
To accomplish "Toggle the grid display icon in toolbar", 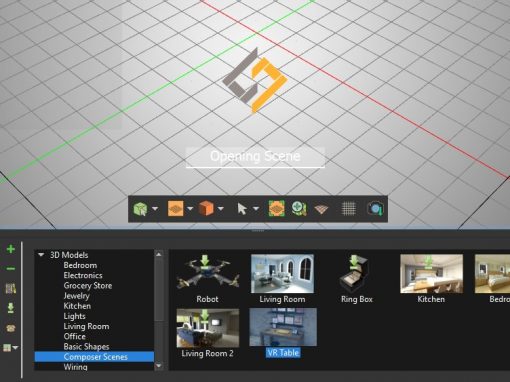I will click(349, 209).
